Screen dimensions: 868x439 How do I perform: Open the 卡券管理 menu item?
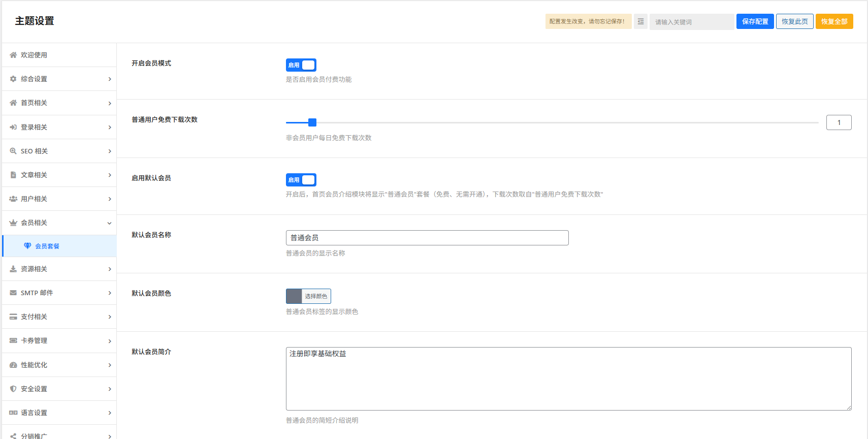[34, 340]
